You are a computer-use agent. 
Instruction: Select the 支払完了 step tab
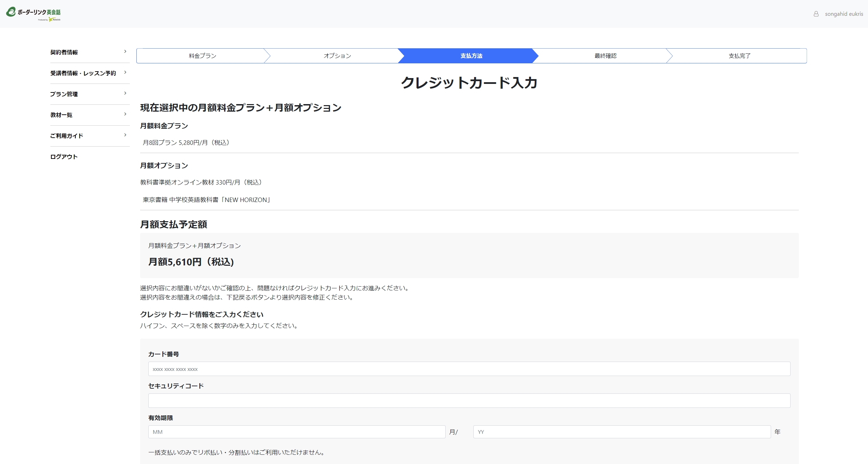pos(739,56)
